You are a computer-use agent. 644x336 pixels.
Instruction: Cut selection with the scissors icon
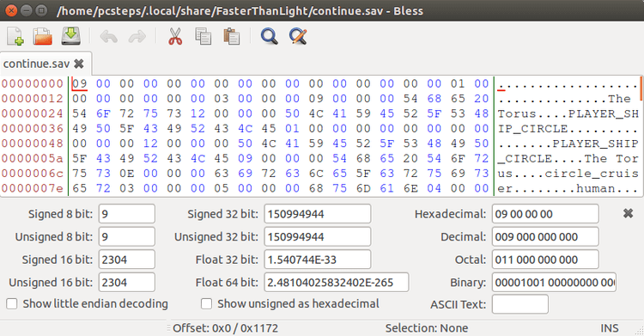(175, 36)
